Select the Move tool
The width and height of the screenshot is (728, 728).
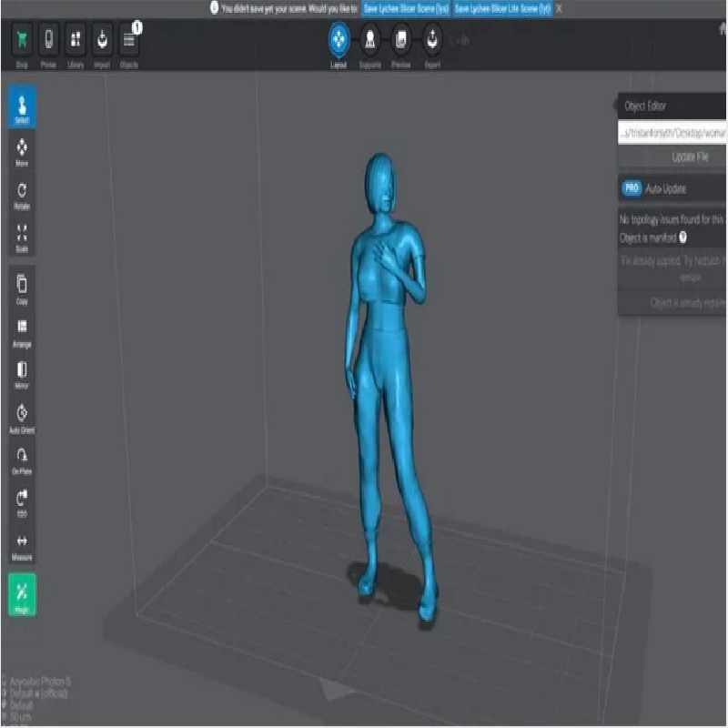22,151
